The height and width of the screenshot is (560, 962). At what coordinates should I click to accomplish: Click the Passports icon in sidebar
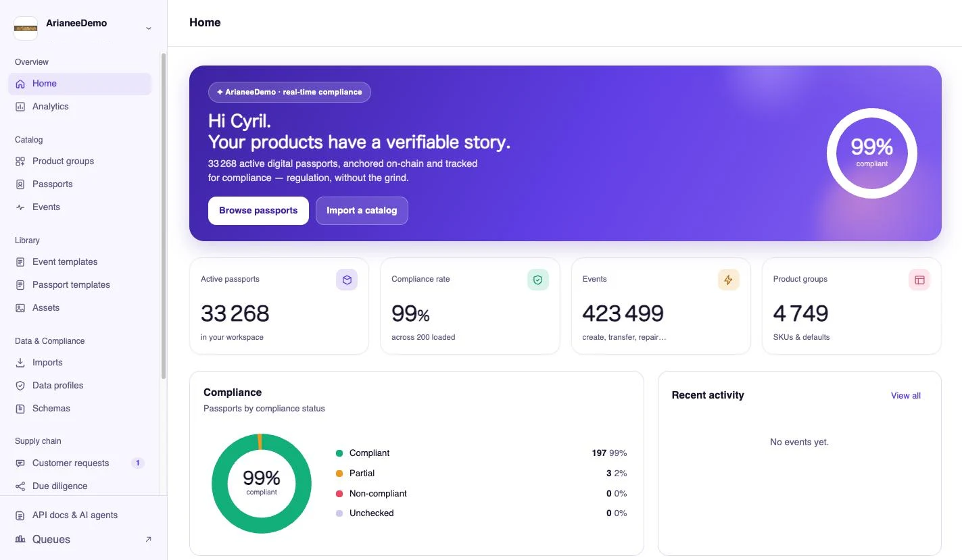click(20, 184)
